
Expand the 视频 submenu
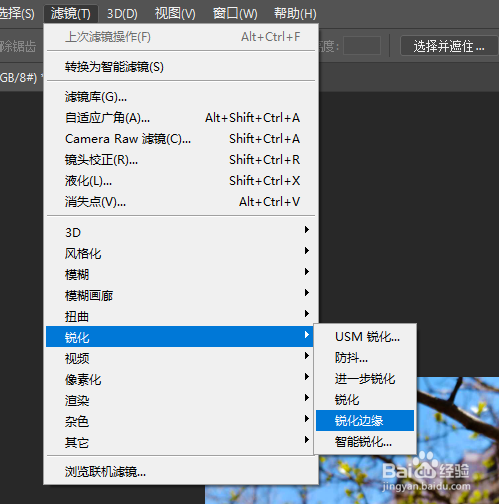pyautogui.click(x=180, y=358)
